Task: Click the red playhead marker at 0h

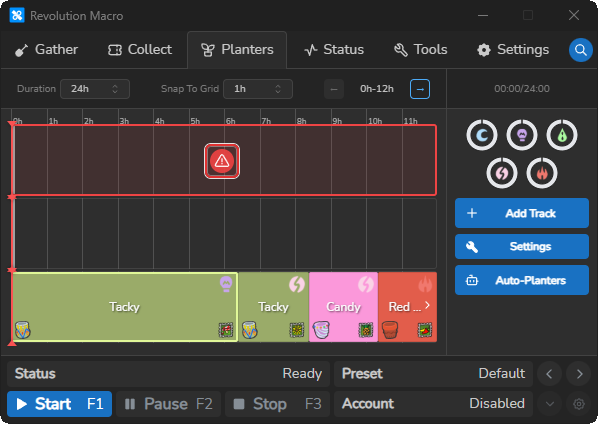Action: pos(12,123)
